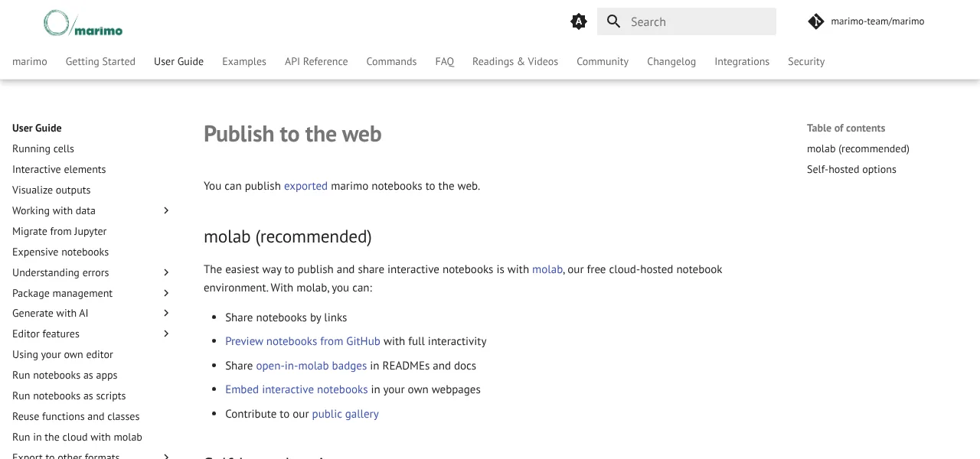Expand the Understanding errors section

(x=166, y=272)
